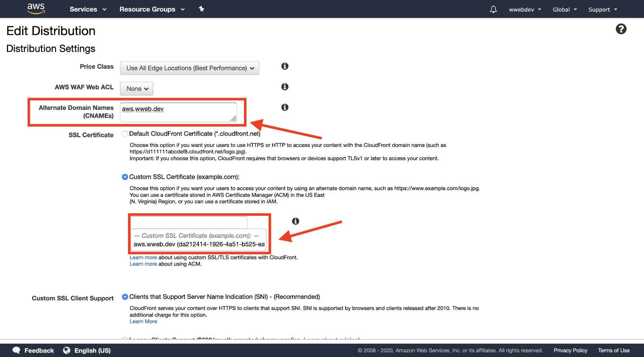Screen dimensions: 644x357
Task: Pick the aws.wweb.dev certificate suggestion
Action: 199,244
